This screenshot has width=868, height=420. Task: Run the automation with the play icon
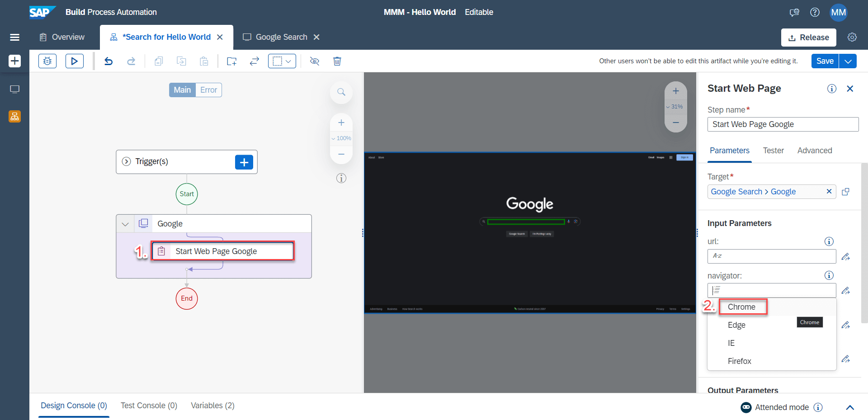point(75,61)
